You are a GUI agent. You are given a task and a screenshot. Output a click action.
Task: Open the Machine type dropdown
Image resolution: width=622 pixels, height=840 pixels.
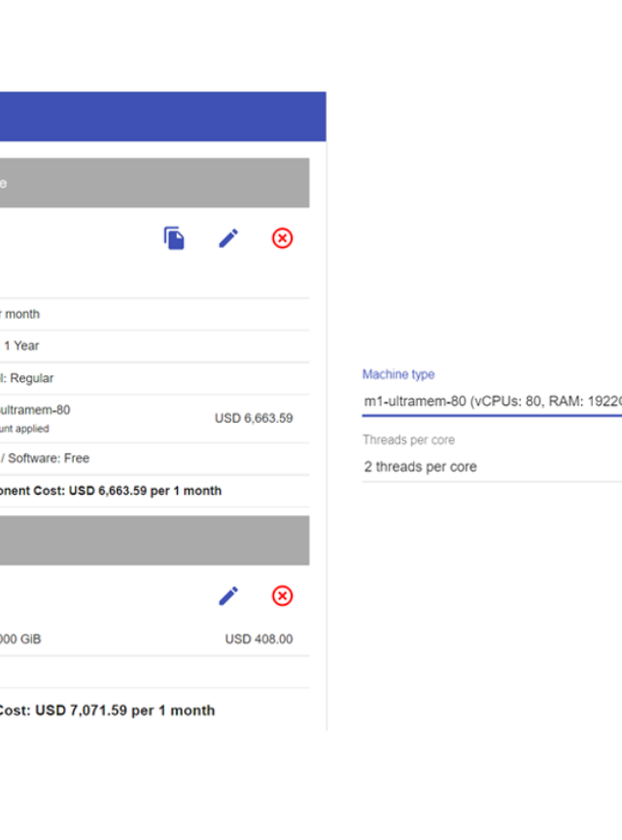492,402
